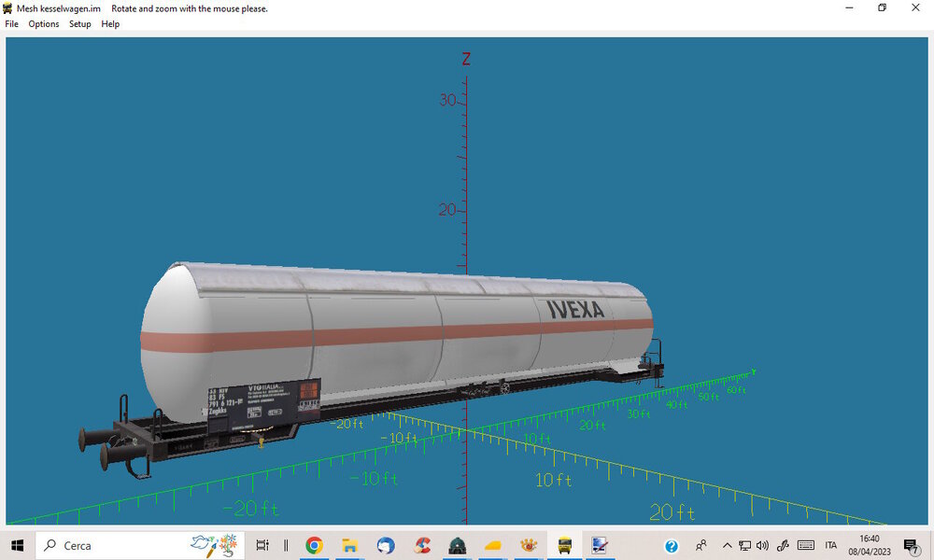This screenshot has height=560, width=934.
Task: Open the People icon in system tray
Action: (701, 545)
